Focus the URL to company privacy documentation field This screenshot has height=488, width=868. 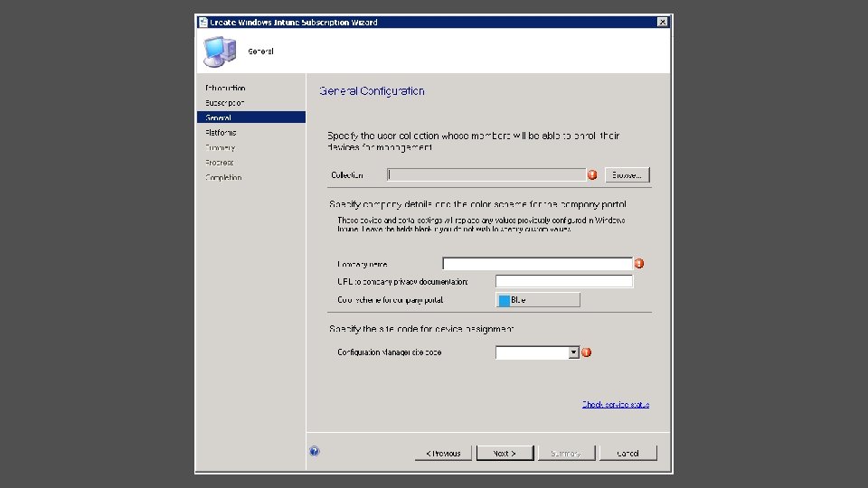564,281
